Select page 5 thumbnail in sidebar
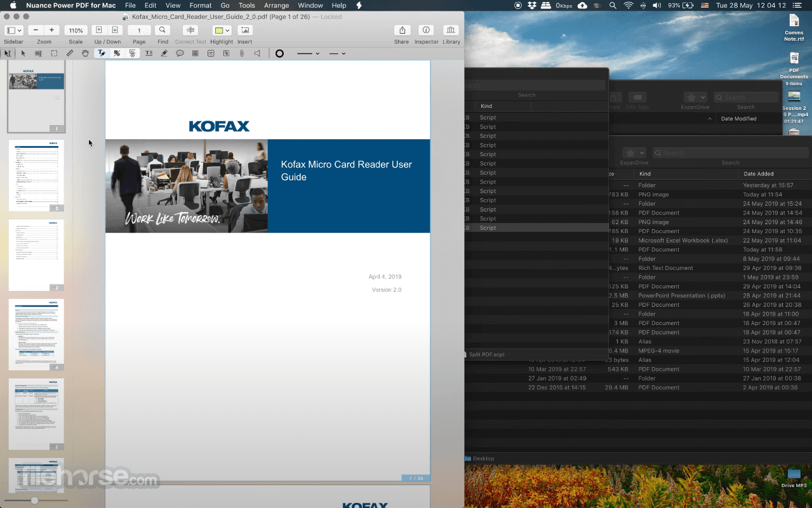Viewport: 812px width, 508px height. [x=36, y=414]
